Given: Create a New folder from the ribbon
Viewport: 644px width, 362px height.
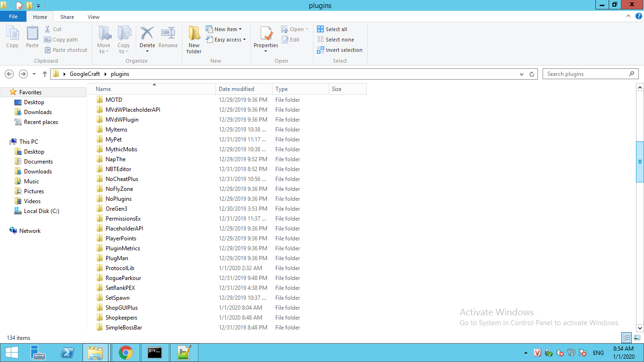Looking at the screenshot, I should 194,40.
